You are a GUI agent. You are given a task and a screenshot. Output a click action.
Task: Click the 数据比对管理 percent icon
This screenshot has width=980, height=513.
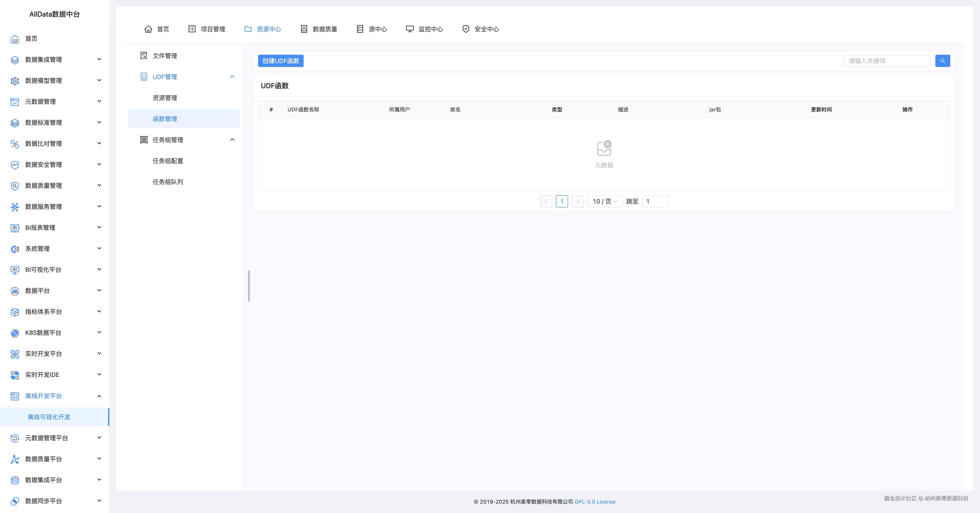[15, 144]
